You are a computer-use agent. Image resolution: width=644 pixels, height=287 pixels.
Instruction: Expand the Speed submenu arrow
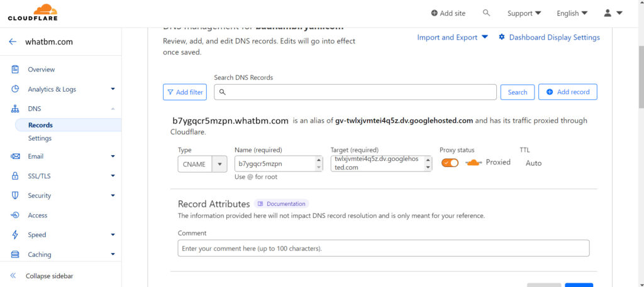pyautogui.click(x=113, y=235)
